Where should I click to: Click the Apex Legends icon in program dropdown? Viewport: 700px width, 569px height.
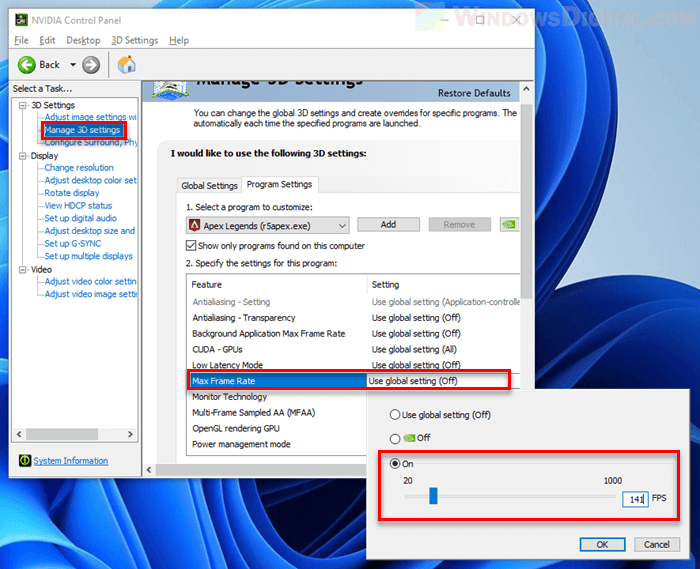tap(194, 225)
